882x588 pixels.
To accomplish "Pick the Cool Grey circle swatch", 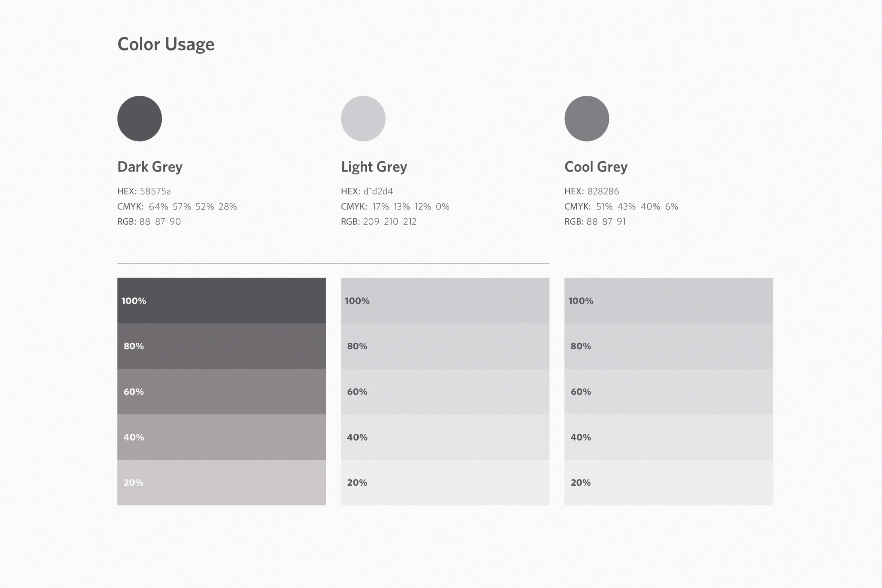I will tap(586, 118).
